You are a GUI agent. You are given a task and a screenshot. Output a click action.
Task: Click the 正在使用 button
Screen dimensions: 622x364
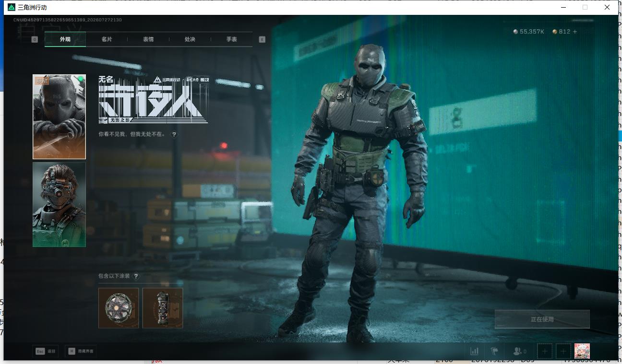point(542,319)
